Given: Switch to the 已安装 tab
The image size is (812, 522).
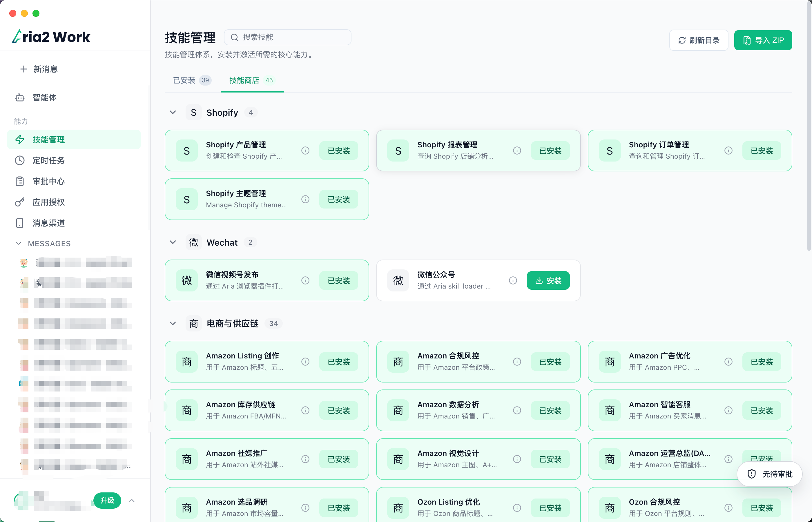Looking at the screenshot, I should 192,80.
